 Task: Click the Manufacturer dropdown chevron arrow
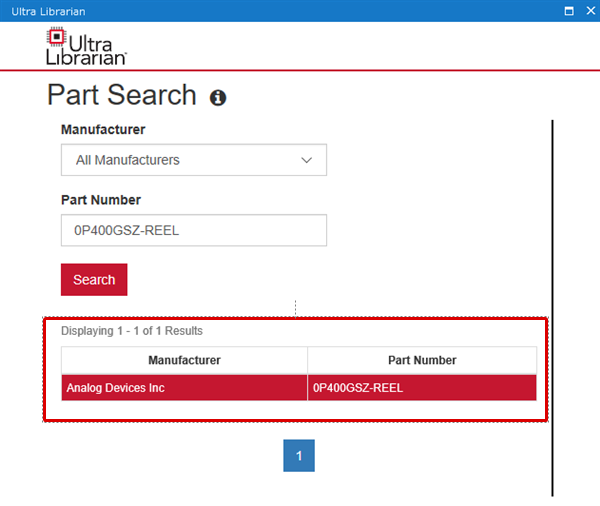(x=306, y=160)
